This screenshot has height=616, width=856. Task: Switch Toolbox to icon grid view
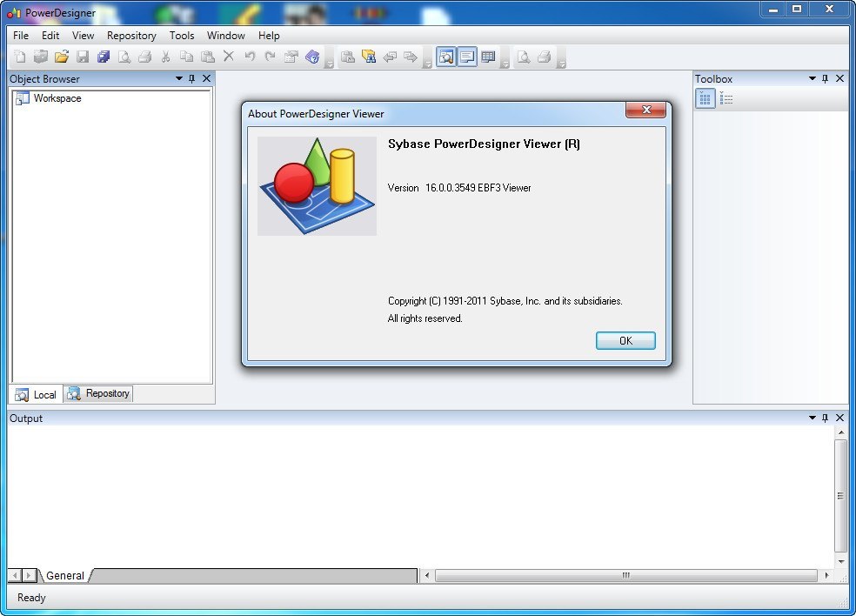706,99
